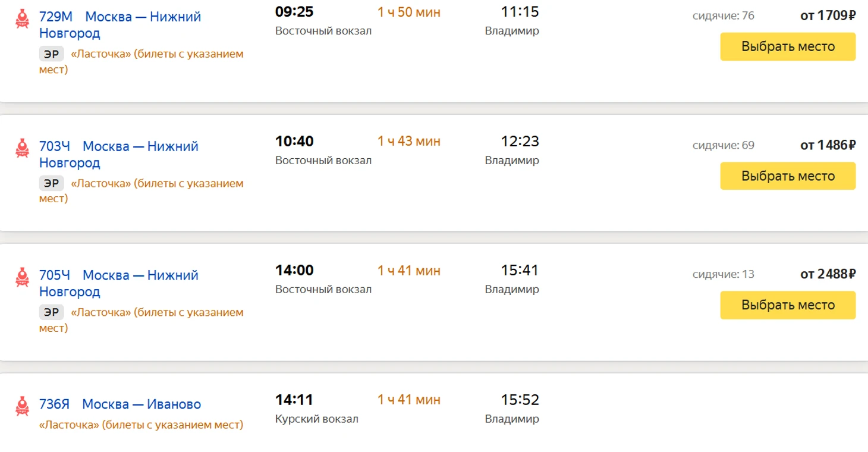The width and height of the screenshot is (868, 452).
Task: Click the ЭР badge on train 705Ч
Action: [52, 312]
